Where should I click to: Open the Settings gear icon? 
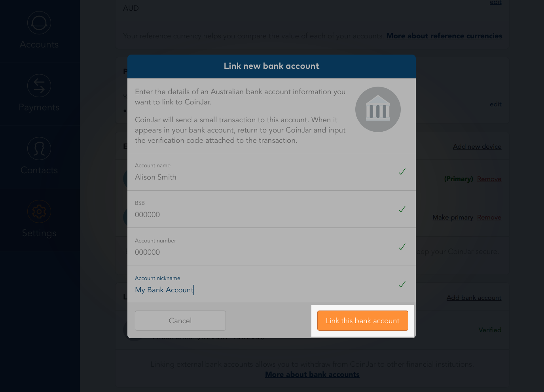pyautogui.click(x=39, y=212)
